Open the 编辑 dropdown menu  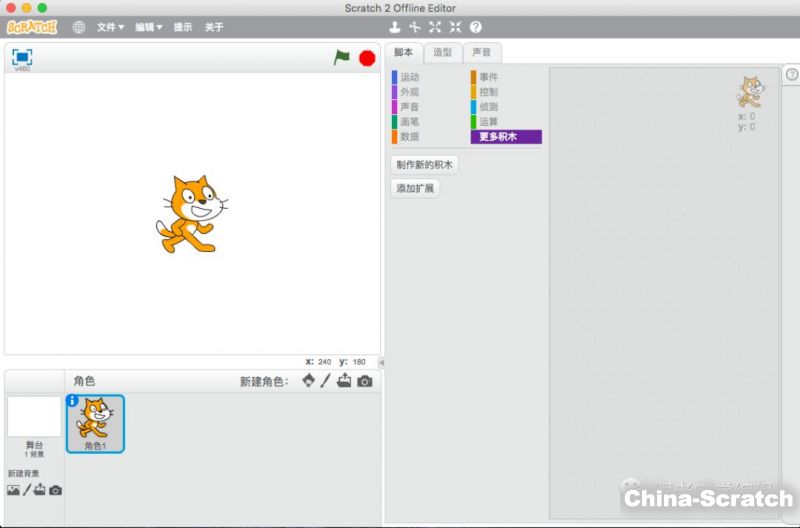(x=149, y=27)
